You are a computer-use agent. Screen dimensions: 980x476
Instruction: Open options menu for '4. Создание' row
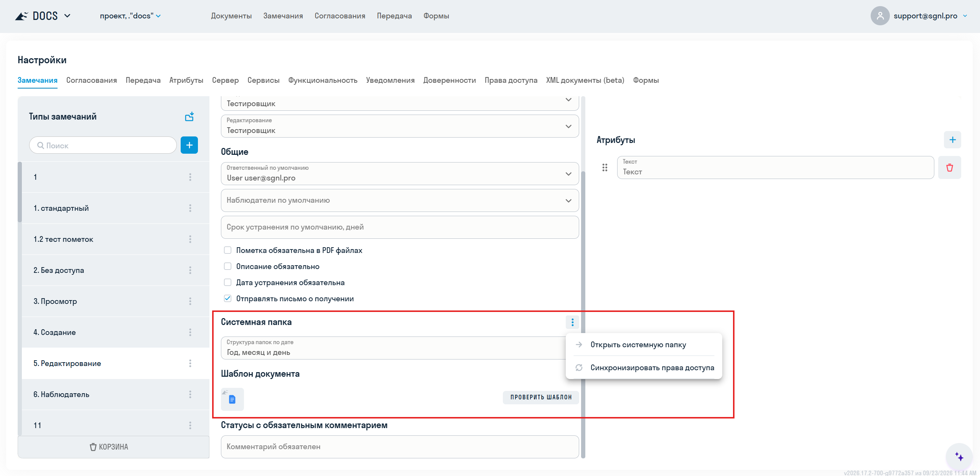coord(190,332)
